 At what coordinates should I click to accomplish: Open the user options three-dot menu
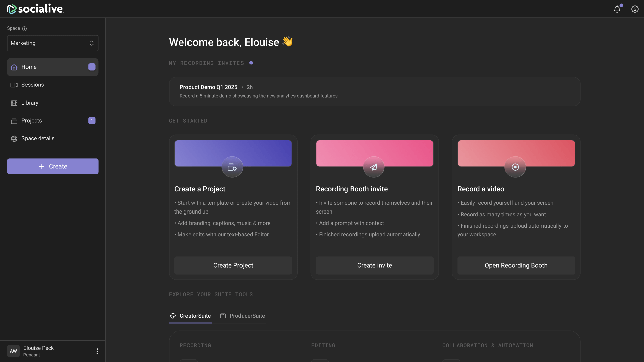click(97, 351)
